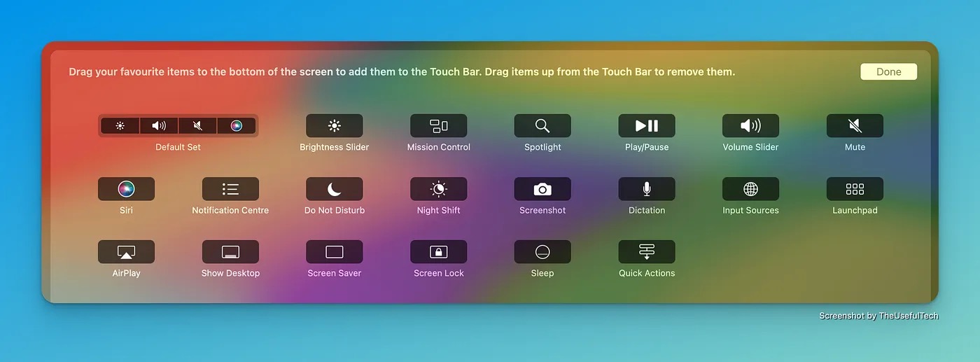Click mute icon in Default Set
980x362 pixels.
click(197, 126)
